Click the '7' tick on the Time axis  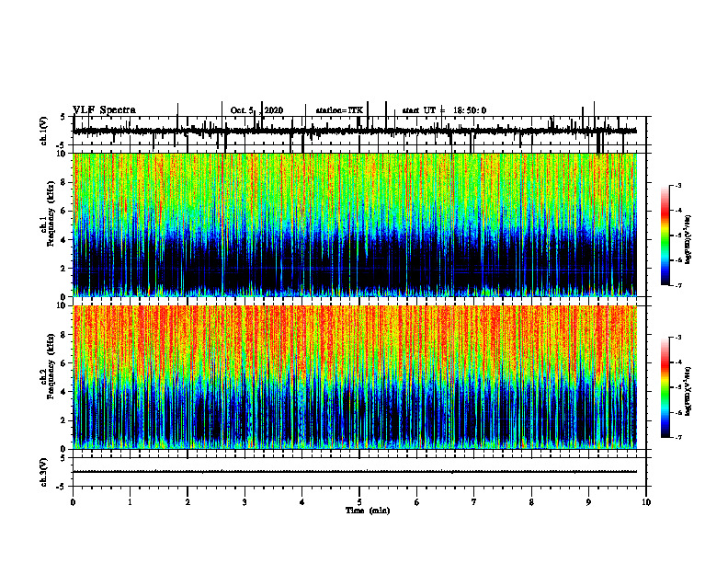coord(474,502)
